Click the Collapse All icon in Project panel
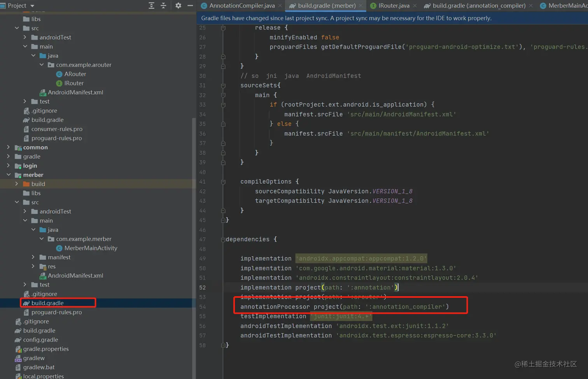588x379 pixels. (163, 5)
